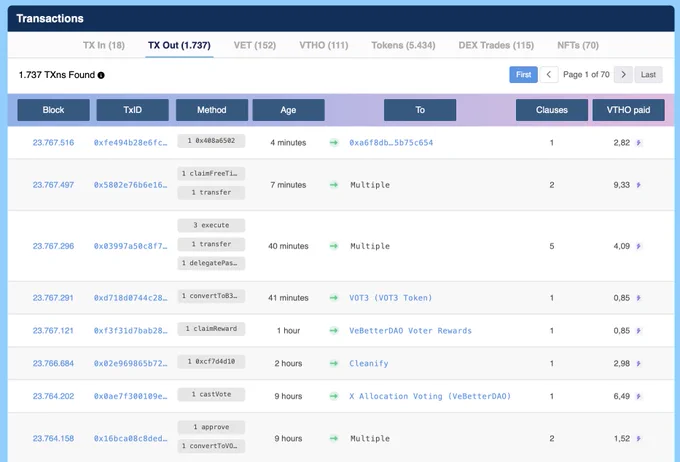The width and height of the screenshot is (680, 462).
Task: Select TX Out (1.737) tab
Action: coord(179,45)
